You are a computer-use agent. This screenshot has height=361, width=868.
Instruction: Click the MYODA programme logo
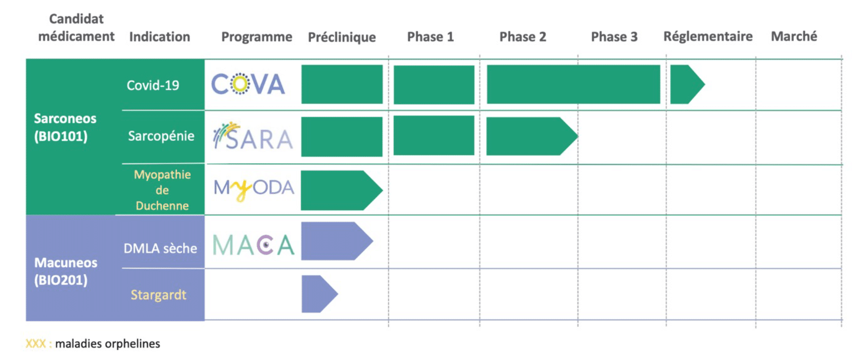254,189
